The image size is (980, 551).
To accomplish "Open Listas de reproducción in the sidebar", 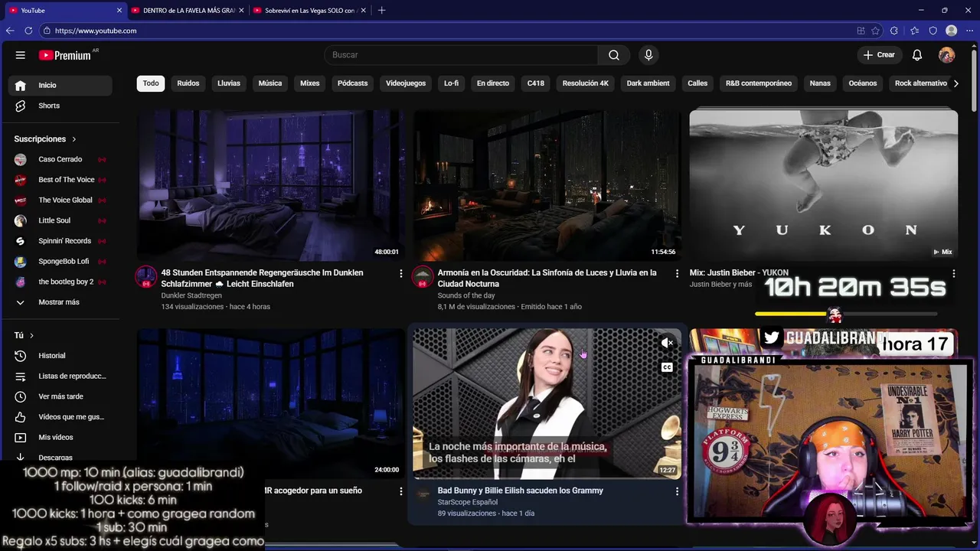I will [60, 376].
